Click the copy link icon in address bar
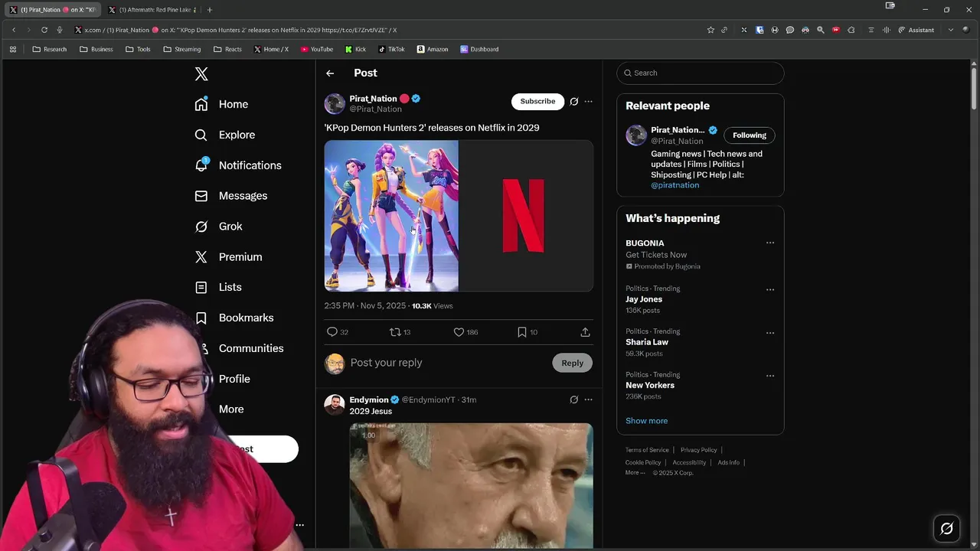The width and height of the screenshot is (980, 551). click(x=724, y=30)
